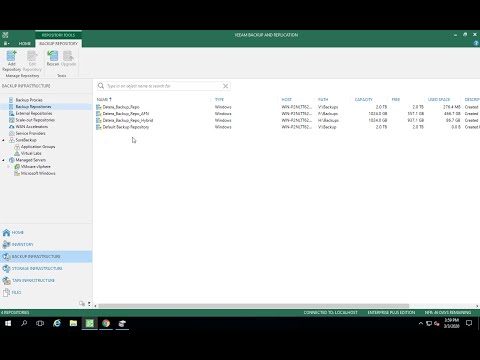Click the horizontal scrollbar left arrow
Screen dimensions: 480x360
95,306
